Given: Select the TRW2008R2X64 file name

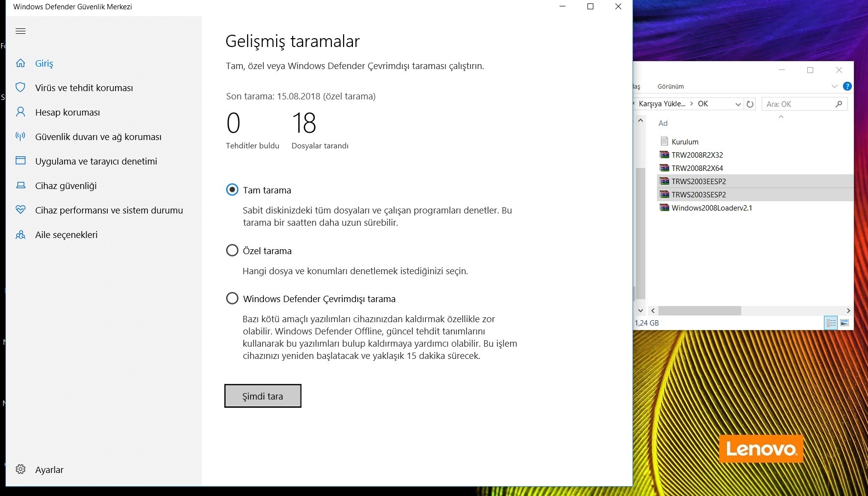Looking at the screenshot, I should tap(697, 168).
